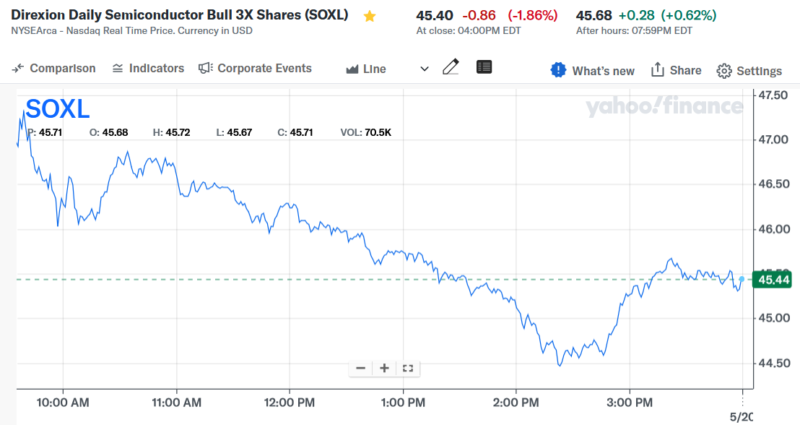Click the blue What's new badge icon

(x=558, y=70)
